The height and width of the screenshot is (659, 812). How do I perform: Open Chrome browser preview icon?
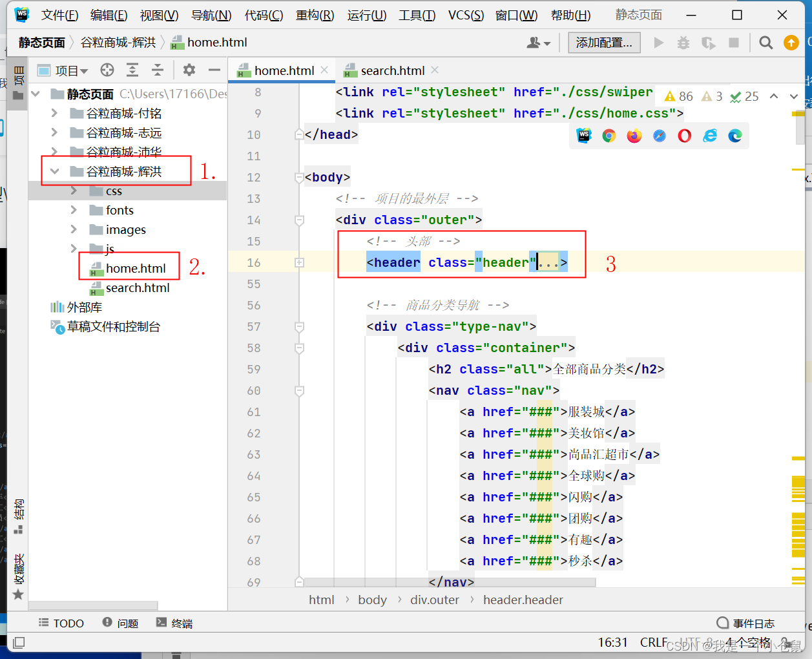609,136
